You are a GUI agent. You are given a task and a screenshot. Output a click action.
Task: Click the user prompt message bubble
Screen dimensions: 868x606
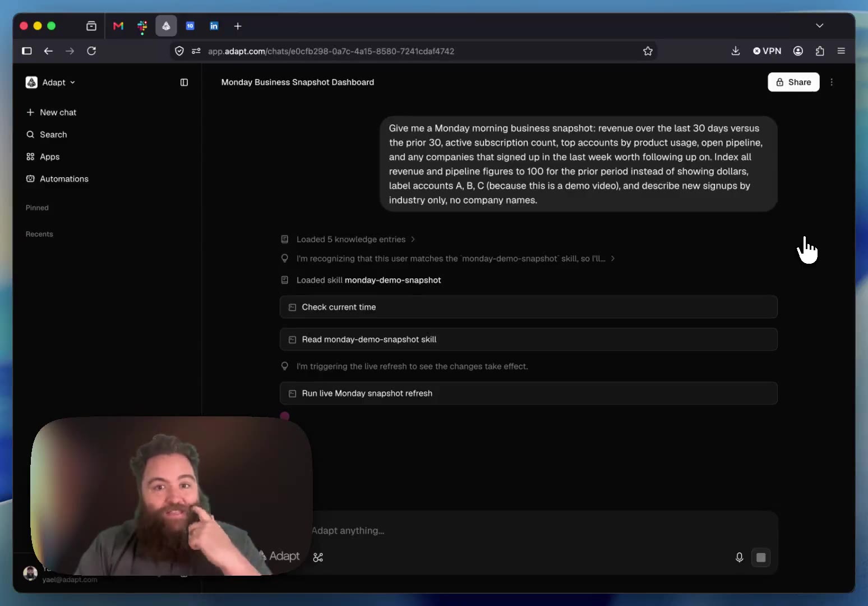(579, 164)
